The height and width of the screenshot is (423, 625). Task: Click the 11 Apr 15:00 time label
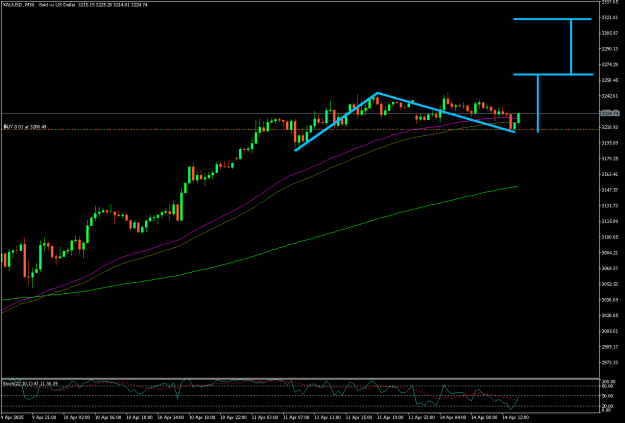pyautogui.click(x=360, y=417)
